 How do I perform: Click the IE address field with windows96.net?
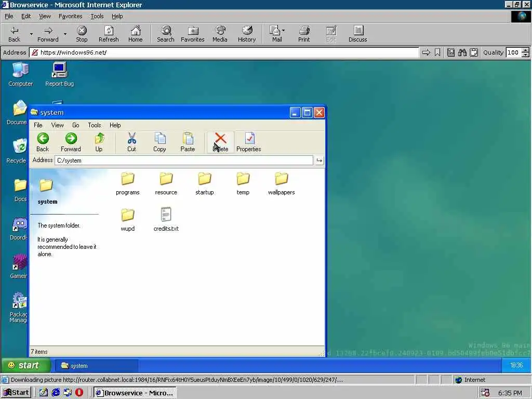[x=224, y=52]
